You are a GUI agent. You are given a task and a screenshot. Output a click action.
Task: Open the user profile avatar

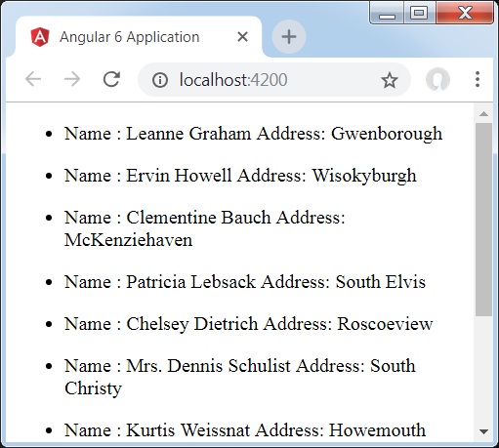(x=437, y=79)
